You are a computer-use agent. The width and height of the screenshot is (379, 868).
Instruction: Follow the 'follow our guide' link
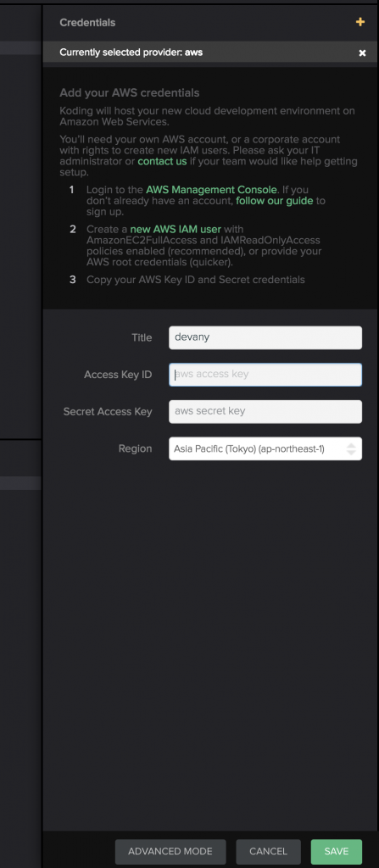pos(274,200)
